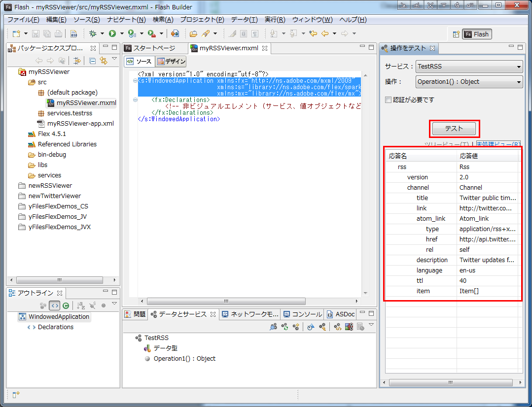532x407 pixels.
Task: Click the green refresh icon in Outline
Action: (x=66, y=305)
